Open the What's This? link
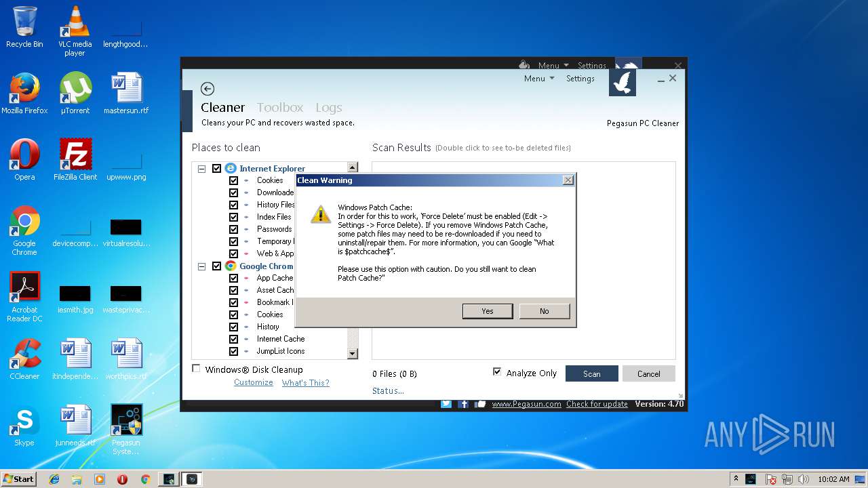This screenshot has width=868, height=488. 306,382
